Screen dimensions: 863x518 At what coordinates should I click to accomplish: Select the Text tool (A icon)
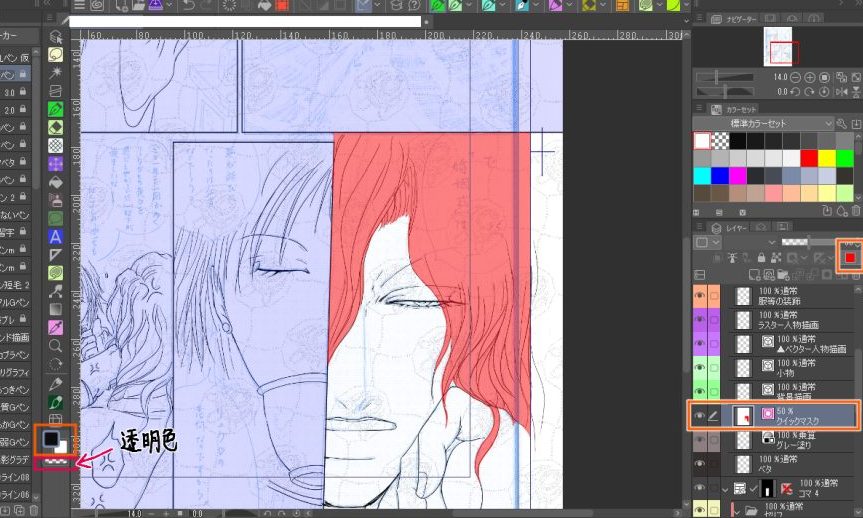pyautogui.click(x=57, y=236)
